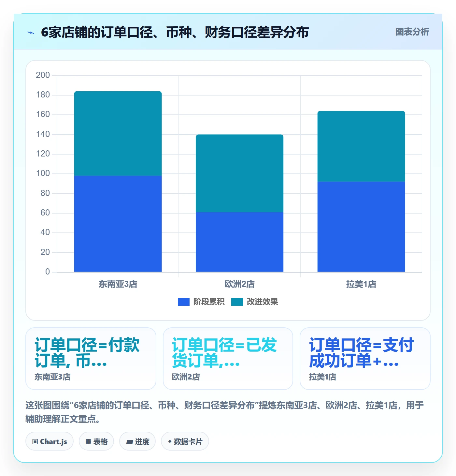Click the y-axis value 100

point(43,173)
